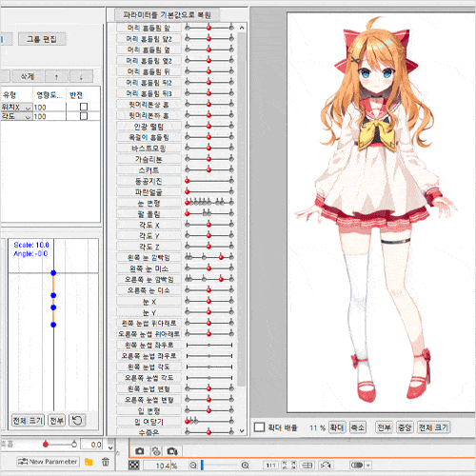The height and width of the screenshot is (476, 476).
Task: Click the 100 influence cell in 위치X row
Action: (x=50, y=107)
